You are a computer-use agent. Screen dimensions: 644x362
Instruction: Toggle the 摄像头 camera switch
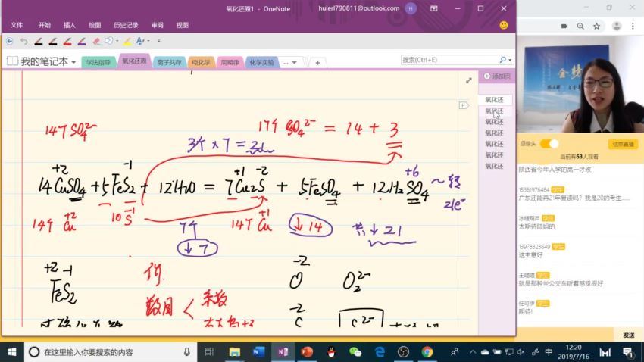click(x=549, y=144)
